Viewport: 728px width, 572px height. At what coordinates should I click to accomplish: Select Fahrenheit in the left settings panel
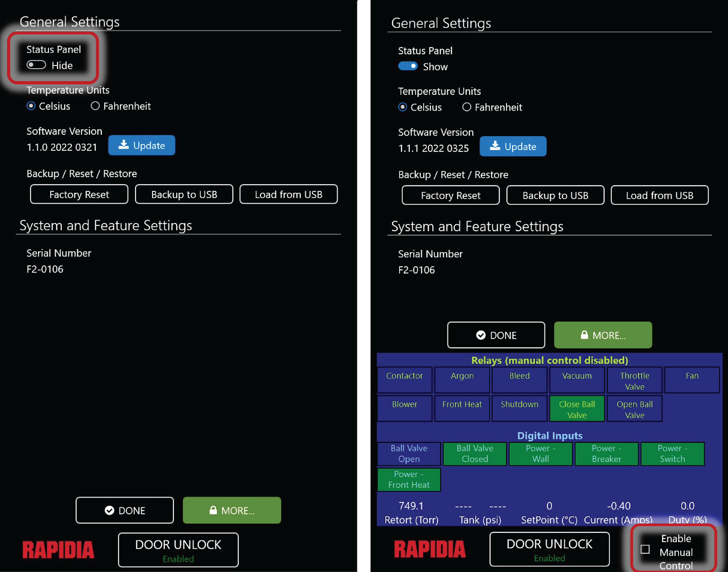95,106
